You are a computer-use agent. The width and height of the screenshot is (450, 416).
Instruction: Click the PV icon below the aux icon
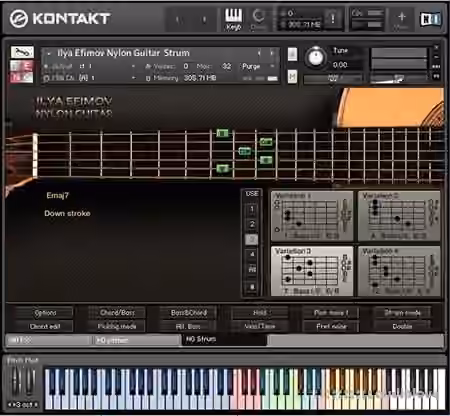click(436, 76)
